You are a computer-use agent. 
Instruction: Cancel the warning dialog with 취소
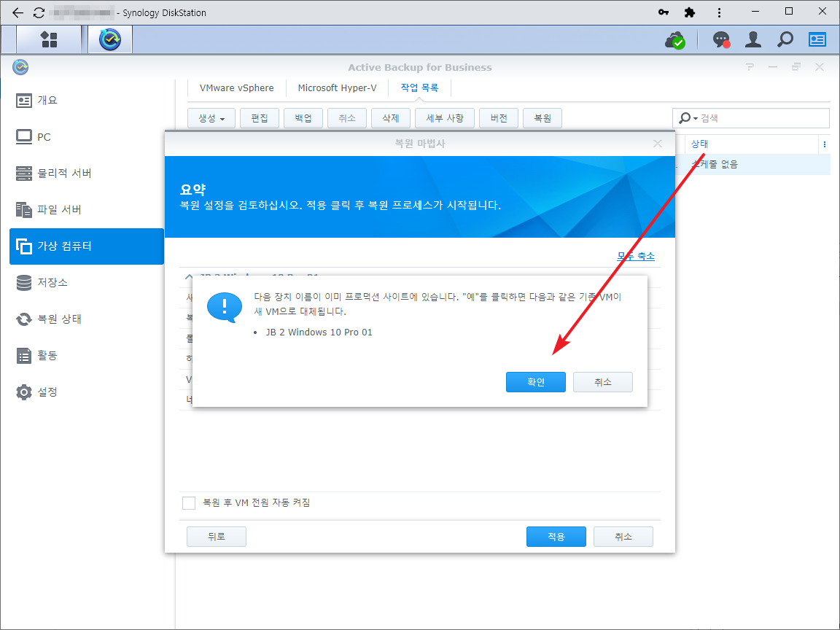pyautogui.click(x=603, y=382)
